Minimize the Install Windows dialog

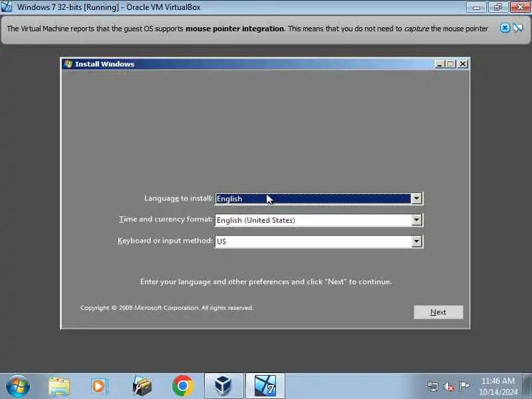[x=440, y=64]
